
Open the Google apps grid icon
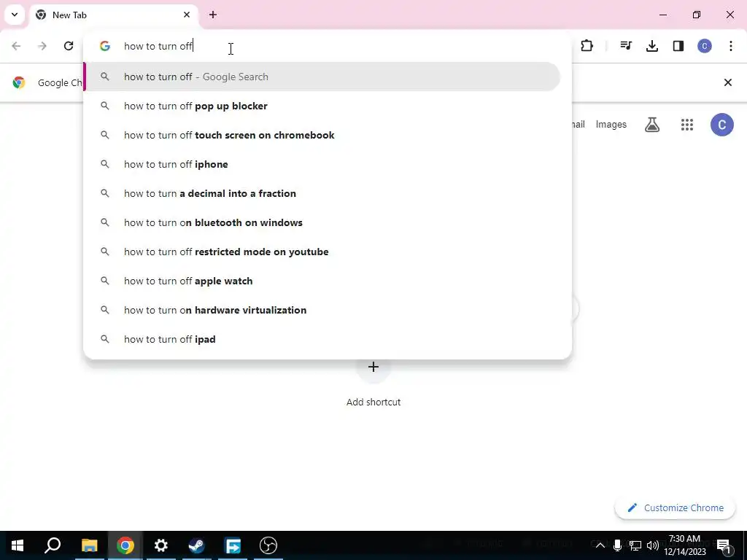click(x=687, y=125)
